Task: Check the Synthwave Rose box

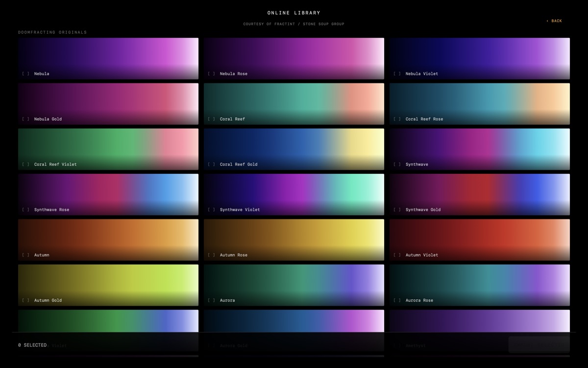Action: [25, 210]
